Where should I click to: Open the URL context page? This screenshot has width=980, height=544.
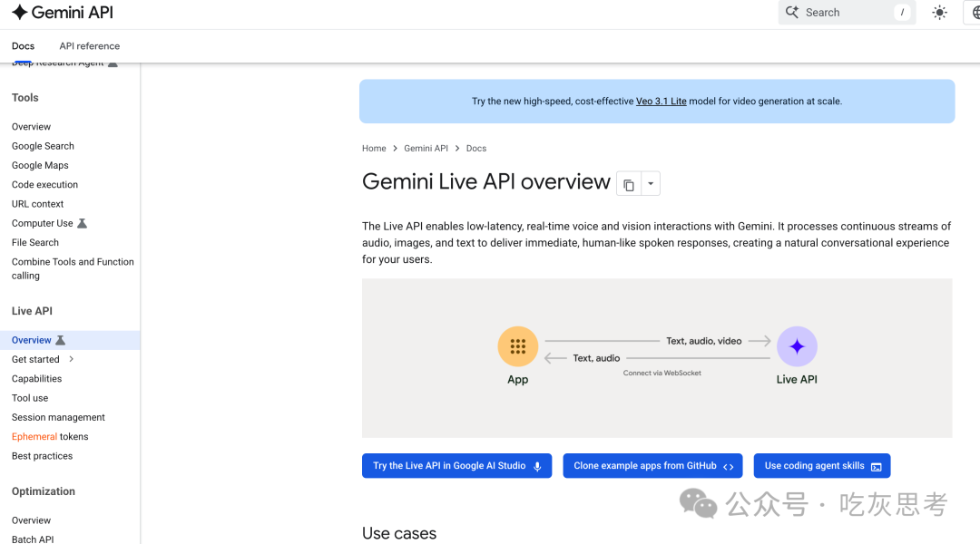37,204
